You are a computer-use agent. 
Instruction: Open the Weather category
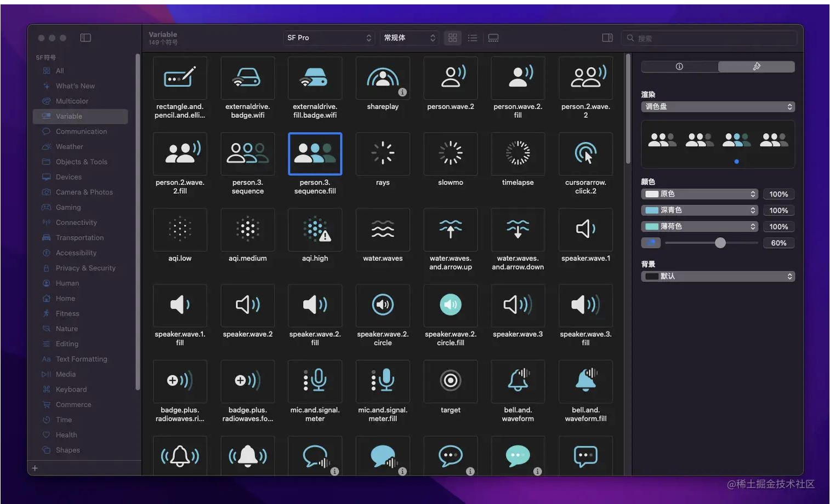coord(80,147)
